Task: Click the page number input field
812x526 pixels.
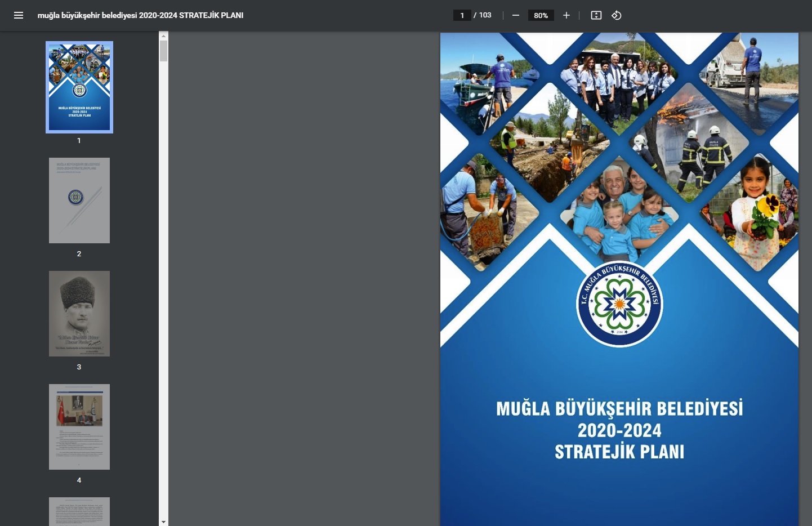Action: [462, 15]
